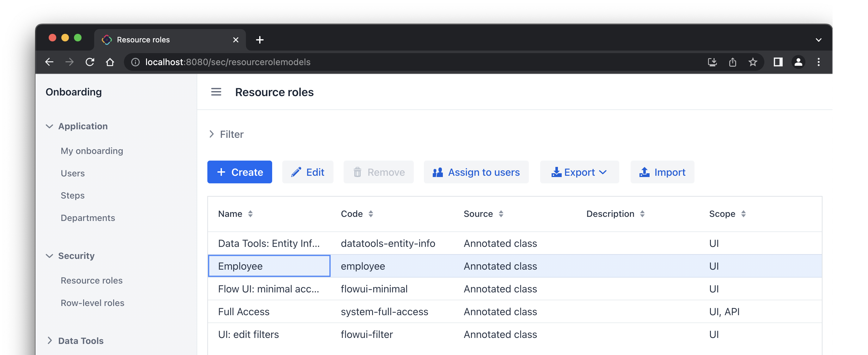Open the browser side panel icon

pyautogui.click(x=778, y=62)
